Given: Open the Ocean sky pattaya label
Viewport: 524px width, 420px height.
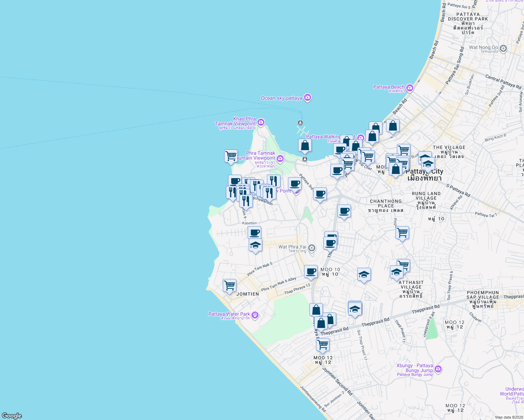Looking at the screenshot, I should point(281,98).
